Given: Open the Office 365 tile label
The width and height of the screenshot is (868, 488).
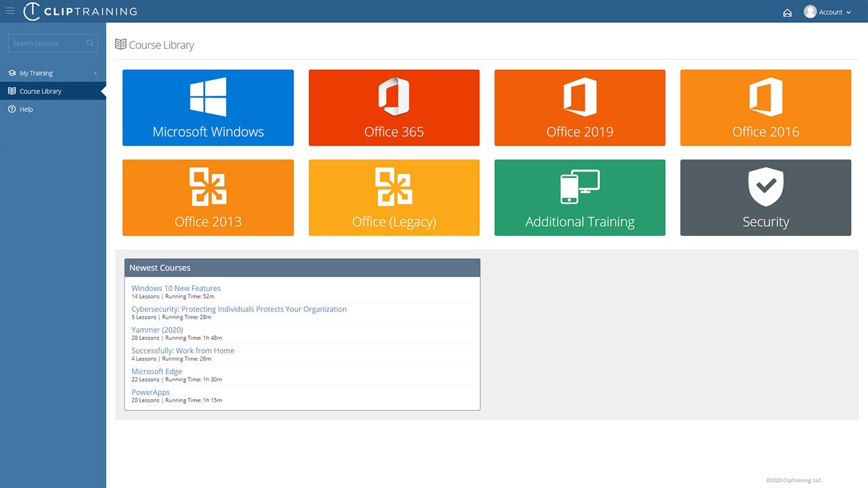Looking at the screenshot, I should [x=394, y=132].
